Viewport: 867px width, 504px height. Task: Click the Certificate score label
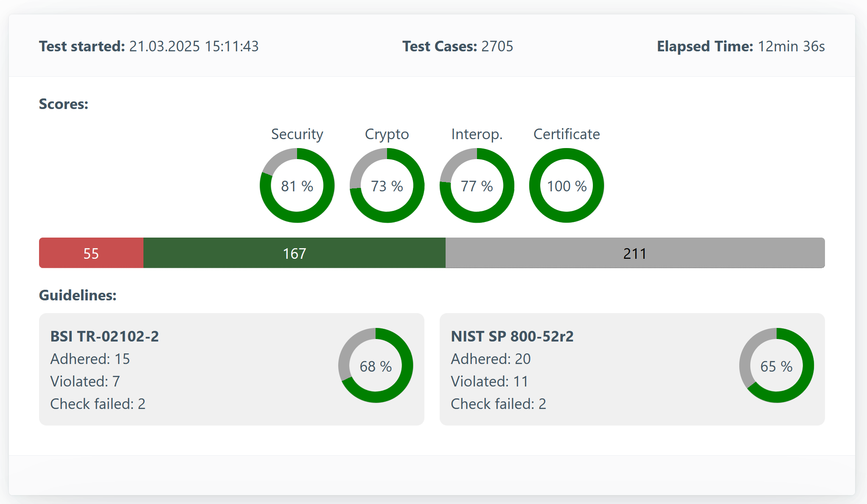[567, 134]
